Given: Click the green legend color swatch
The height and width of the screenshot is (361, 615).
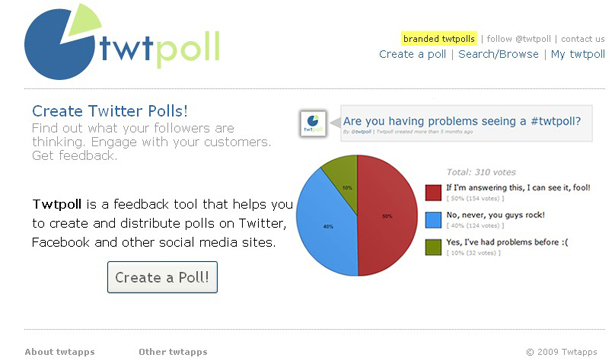Looking at the screenshot, I should (x=433, y=247).
